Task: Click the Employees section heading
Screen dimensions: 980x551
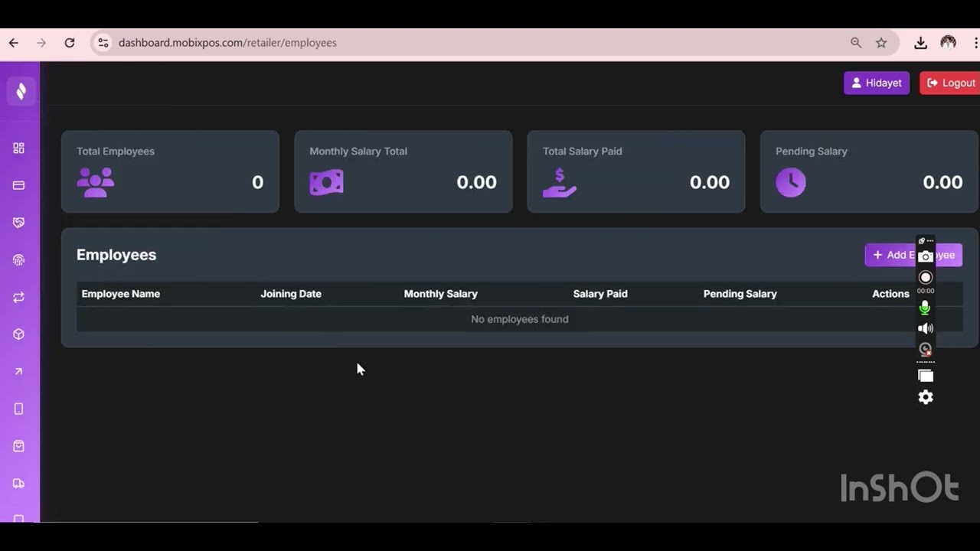Action: [x=116, y=255]
